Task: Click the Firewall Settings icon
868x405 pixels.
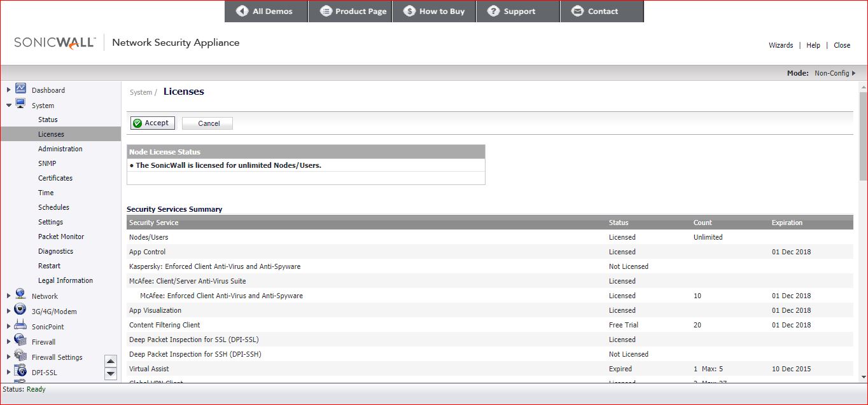Action: tap(21, 357)
